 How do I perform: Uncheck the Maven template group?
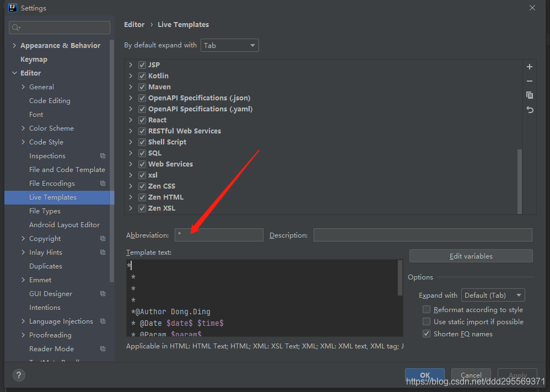point(142,87)
